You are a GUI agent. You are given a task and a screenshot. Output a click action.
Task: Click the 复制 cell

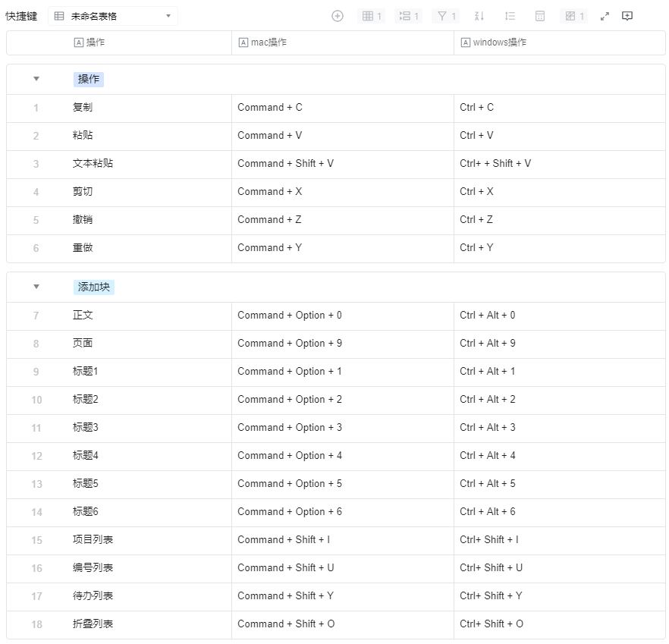tap(149, 108)
